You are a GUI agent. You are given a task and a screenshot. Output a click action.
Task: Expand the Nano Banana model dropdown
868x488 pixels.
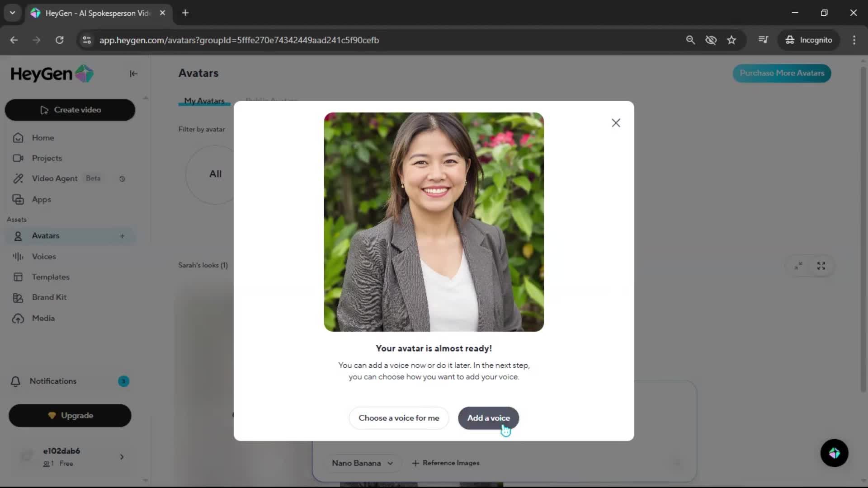click(362, 463)
